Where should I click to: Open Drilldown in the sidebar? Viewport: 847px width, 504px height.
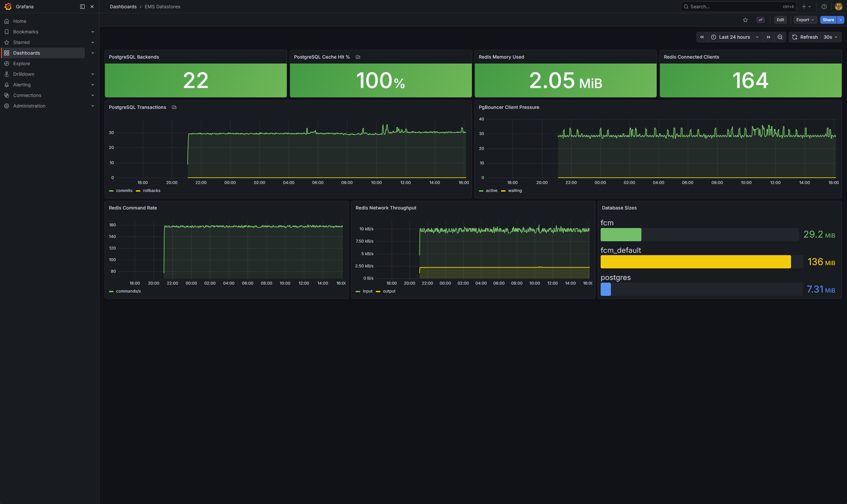click(x=24, y=74)
